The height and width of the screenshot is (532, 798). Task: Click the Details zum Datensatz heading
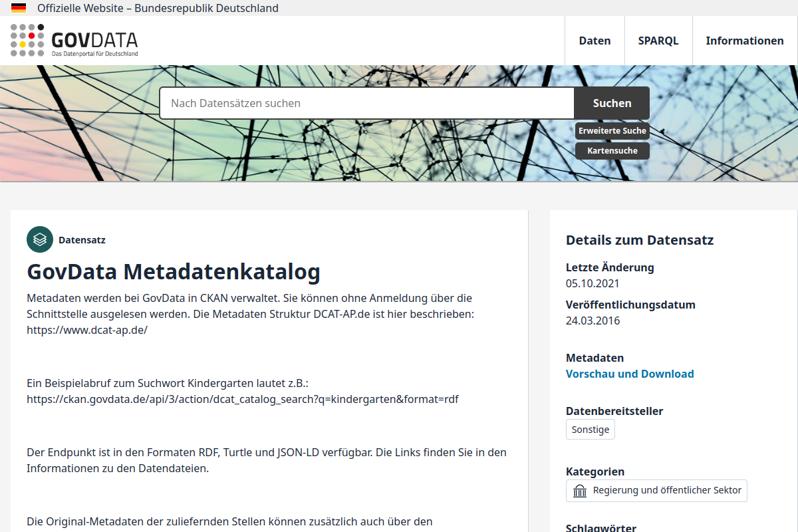pos(640,240)
